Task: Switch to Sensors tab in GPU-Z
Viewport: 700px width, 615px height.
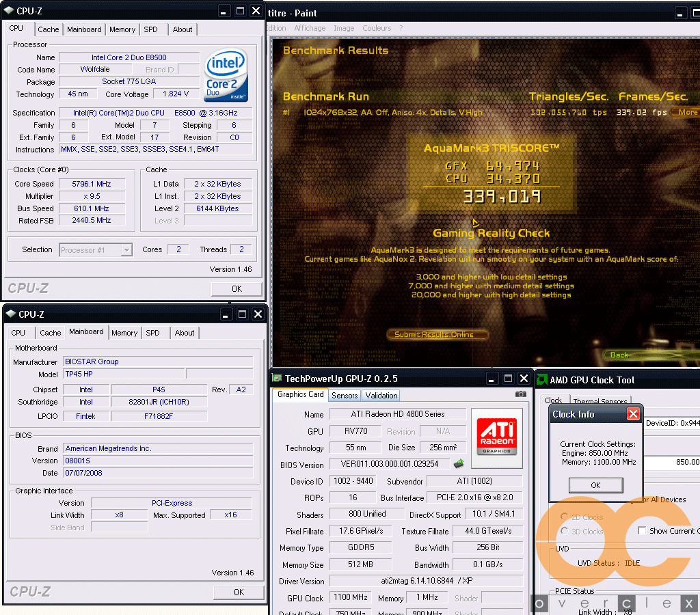Action: 345,396
